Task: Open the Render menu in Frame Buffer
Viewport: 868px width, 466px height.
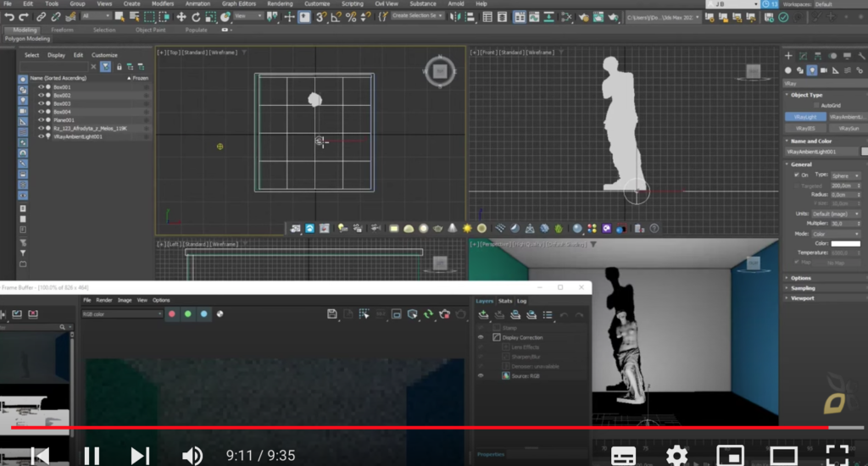Action: [104, 300]
